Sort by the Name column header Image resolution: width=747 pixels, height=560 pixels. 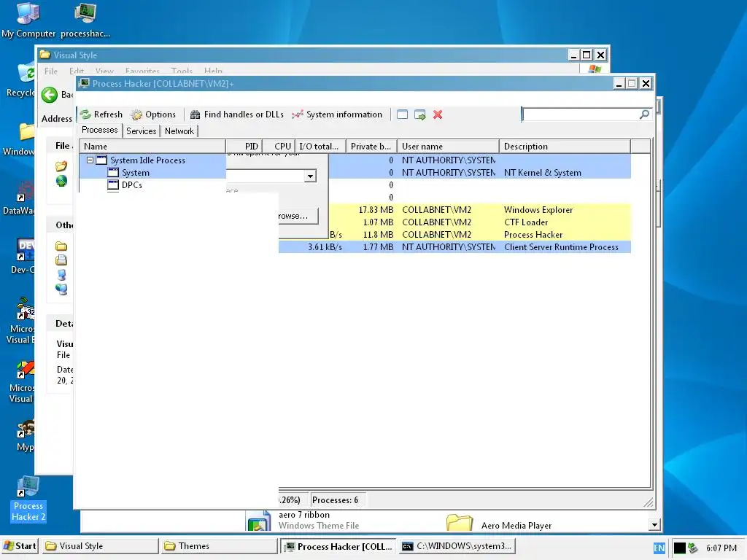pyautogui.click(x=152, y=146)
